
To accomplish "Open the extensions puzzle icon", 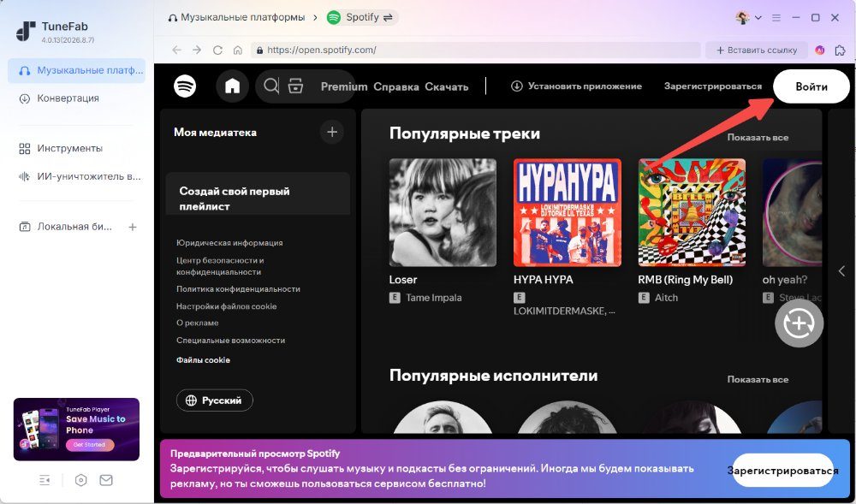I will (841, 50).
